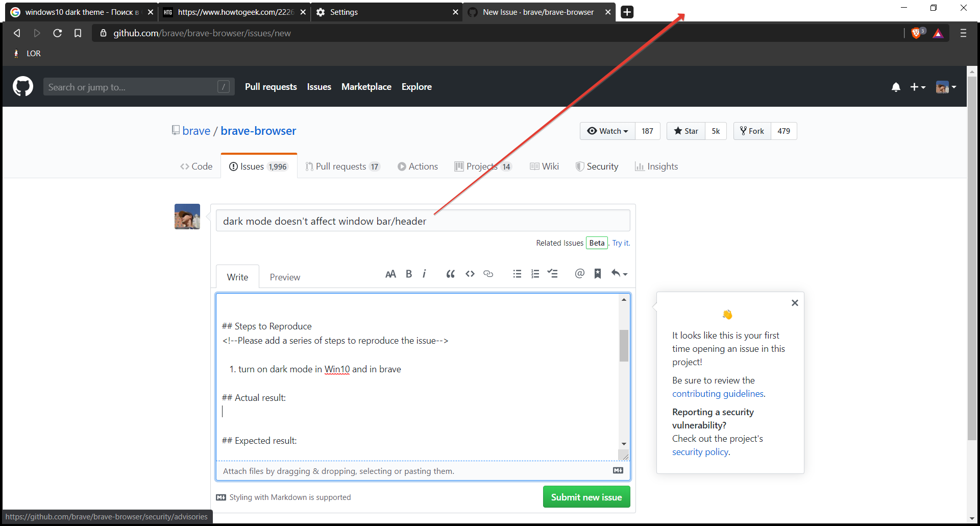Click inside the issue body textarea
980x526 pixels.
[x=417, y=377]
